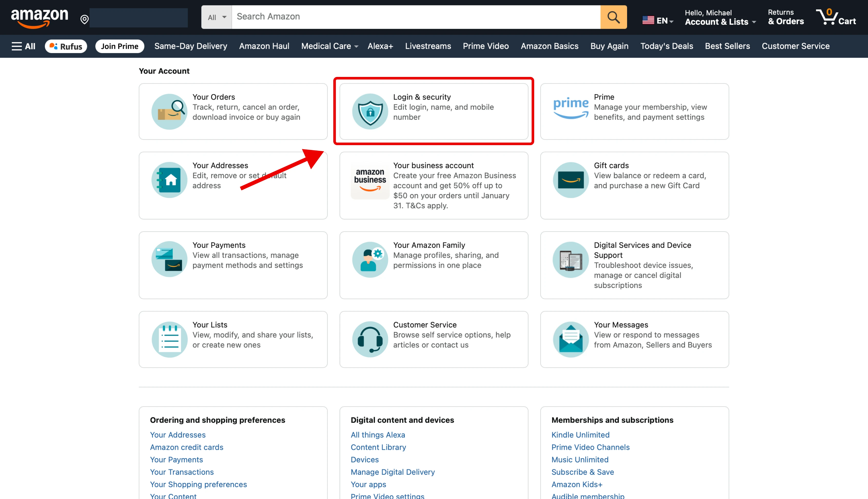This screenshot has height=499, width=868.
Task: Open the Rufus assistant button
Action: coord(66,46)
